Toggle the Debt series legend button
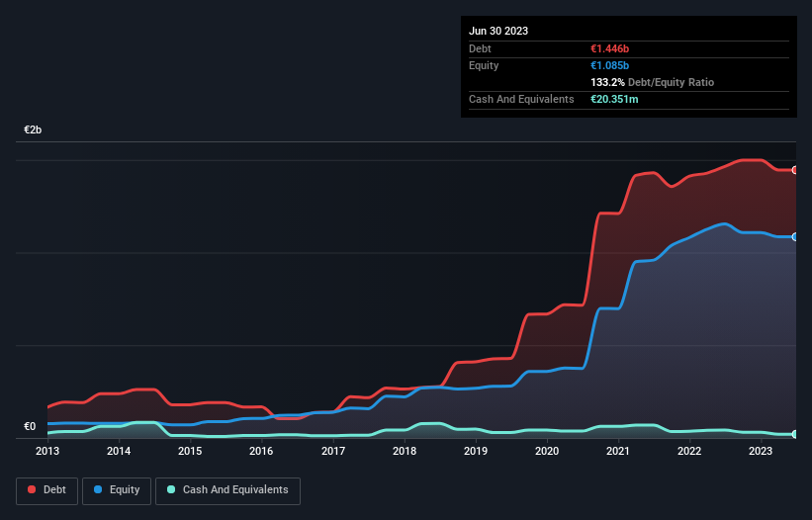Image resolution: width=812 pixels, height=520 pixels. point(46,490)
